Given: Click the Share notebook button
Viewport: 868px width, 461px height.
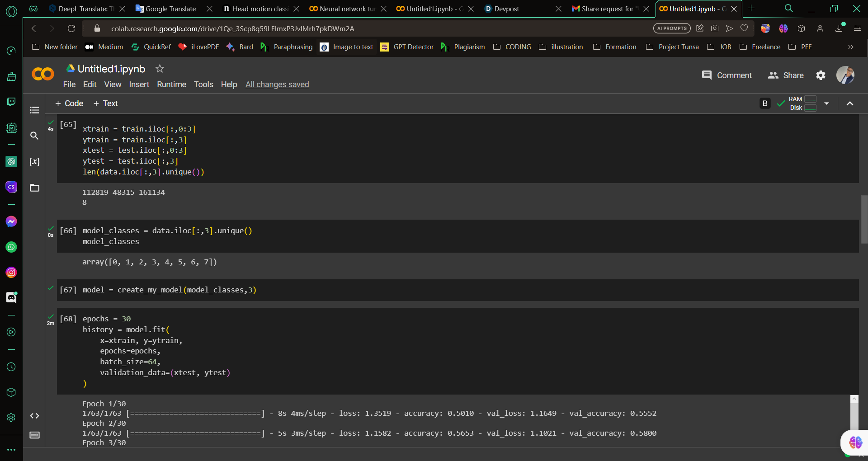Looking at the screenshot, I should tap(786, 75).
